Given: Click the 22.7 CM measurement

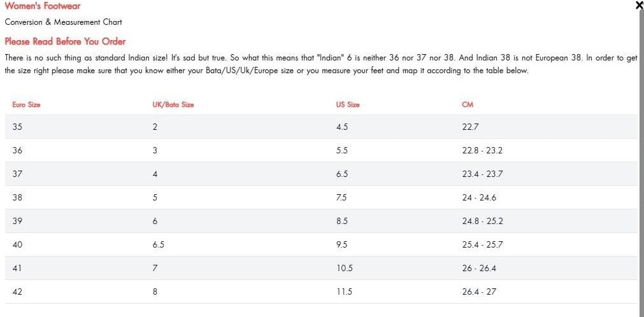Looking at the screenshot, I should (x=471, y=127).
